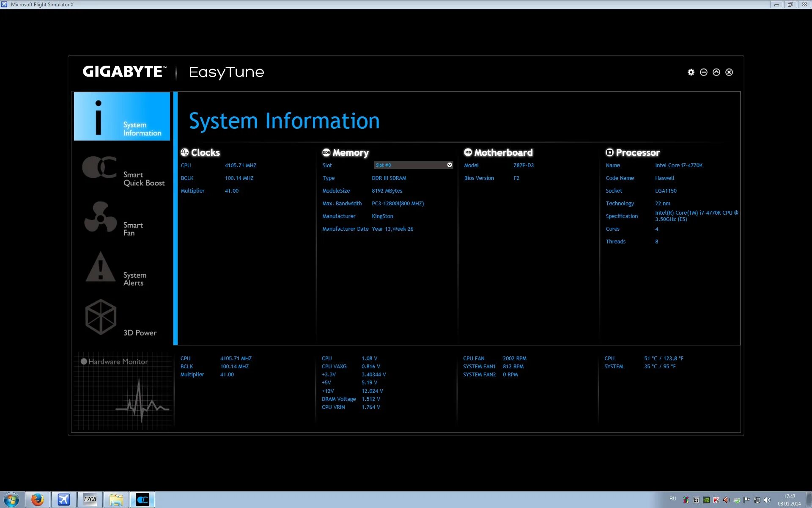Click the white volume speaker tray icon
This screenshot has width=812, height=508.
click(x=767, y=500)
